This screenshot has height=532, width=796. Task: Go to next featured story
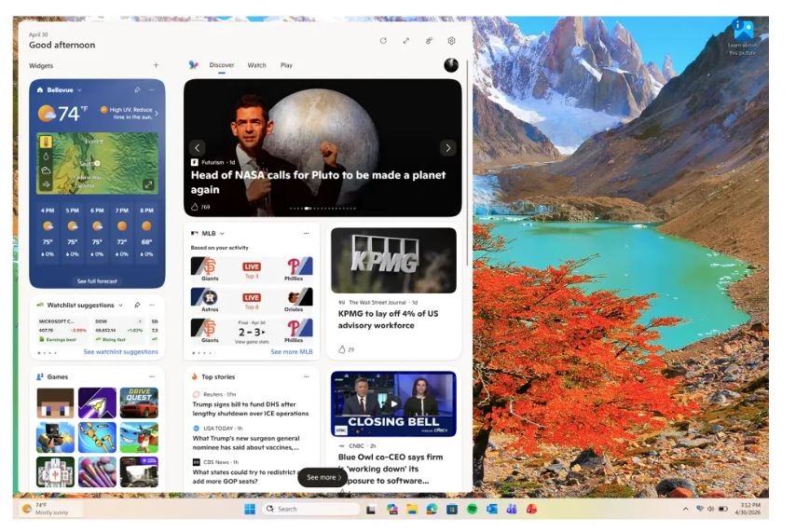[x=447, y=148]
